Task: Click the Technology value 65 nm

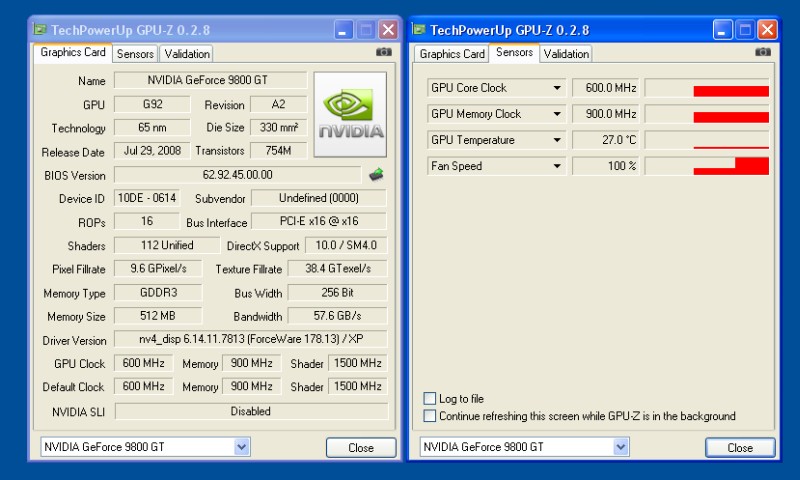Action: [x=152, y=128]
